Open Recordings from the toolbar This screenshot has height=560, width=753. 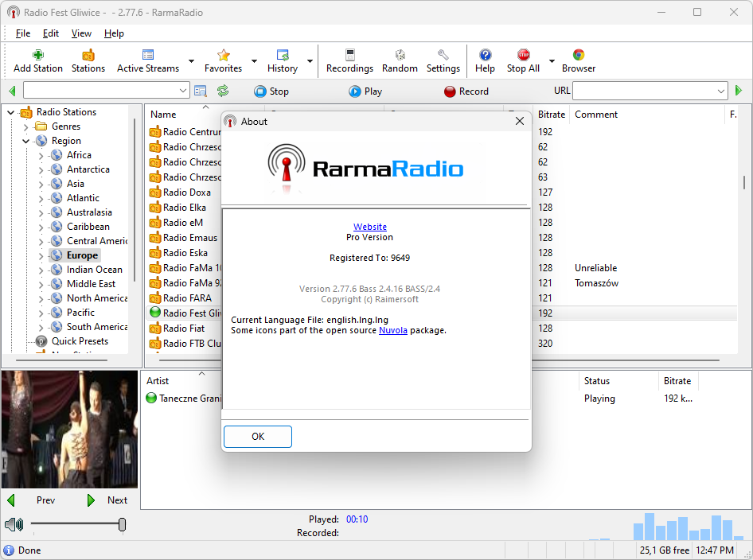coord(349,61)
